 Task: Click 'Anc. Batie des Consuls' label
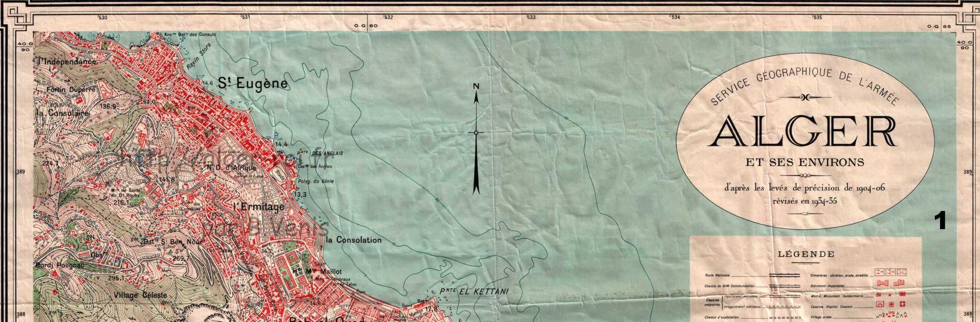[x=189, y=35]
